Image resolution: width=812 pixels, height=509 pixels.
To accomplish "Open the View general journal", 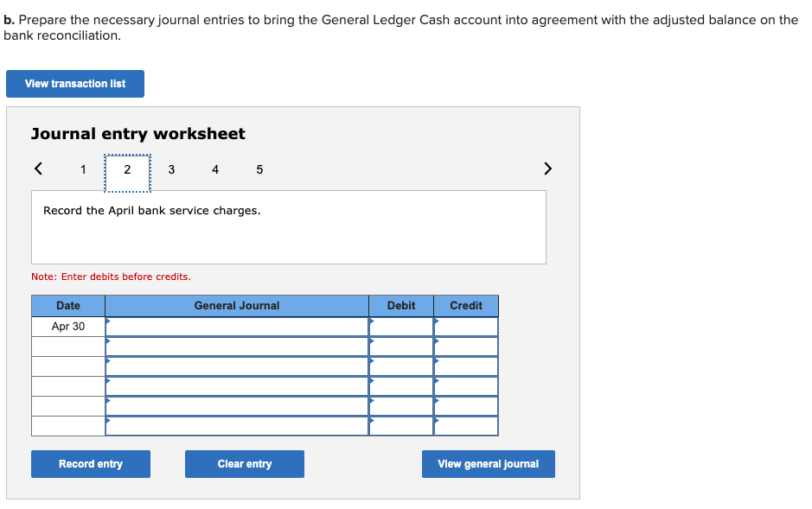I will (489, 464).
